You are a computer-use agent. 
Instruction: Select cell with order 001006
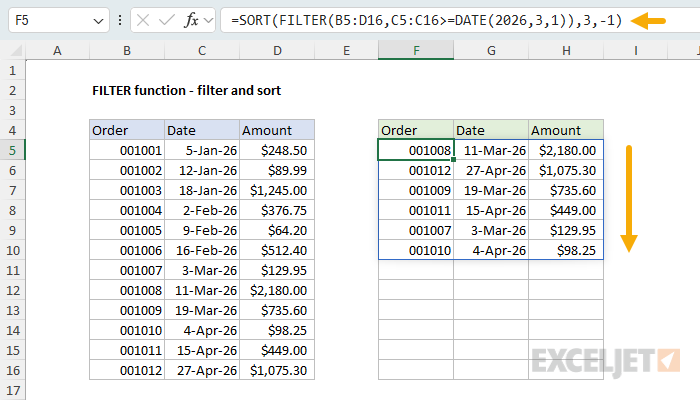coord(127,250)
